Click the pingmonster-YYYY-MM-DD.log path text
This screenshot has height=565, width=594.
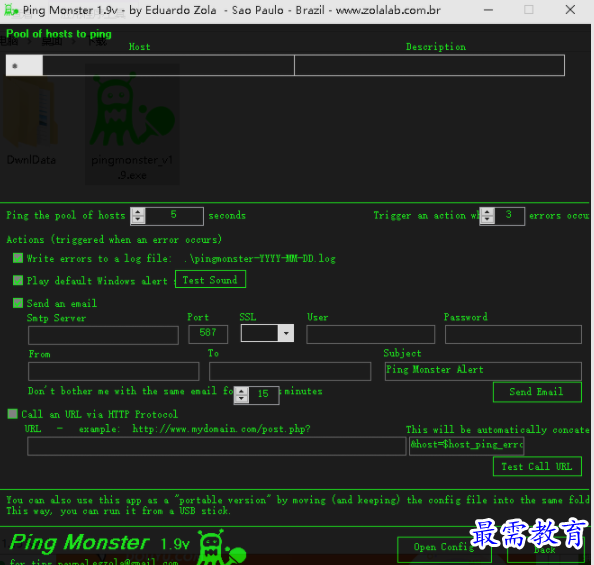point(260,258)
